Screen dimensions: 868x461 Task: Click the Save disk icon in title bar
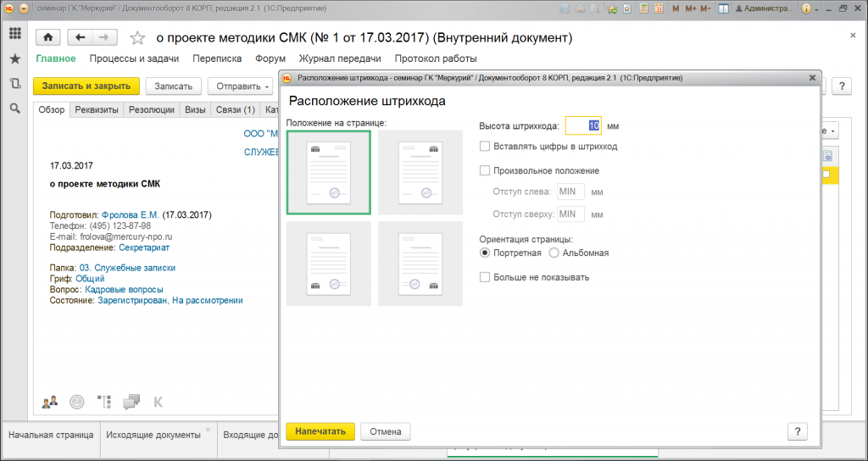pos(565,8)
